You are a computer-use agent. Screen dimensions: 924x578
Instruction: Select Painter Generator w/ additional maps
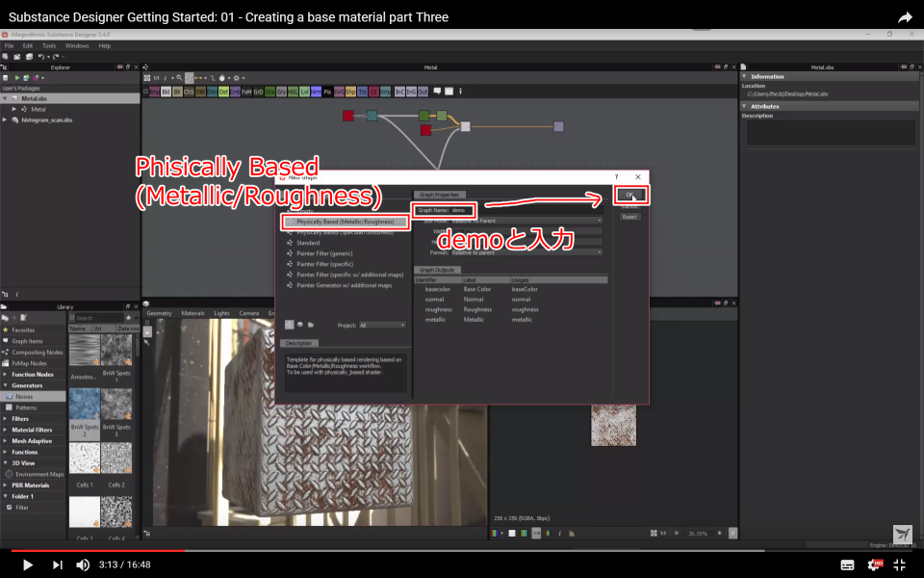(344, 285)
